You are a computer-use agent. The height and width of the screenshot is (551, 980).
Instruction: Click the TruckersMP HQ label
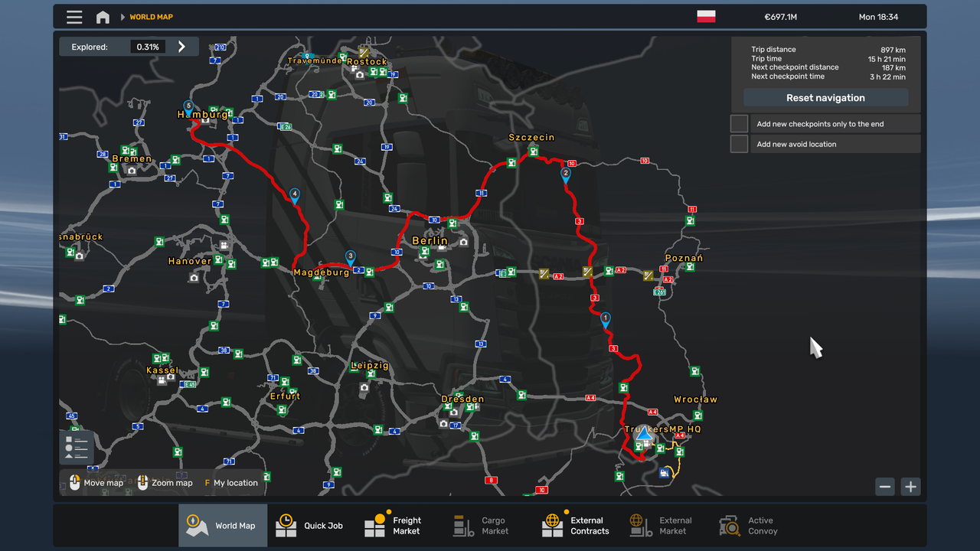point(662,429)
